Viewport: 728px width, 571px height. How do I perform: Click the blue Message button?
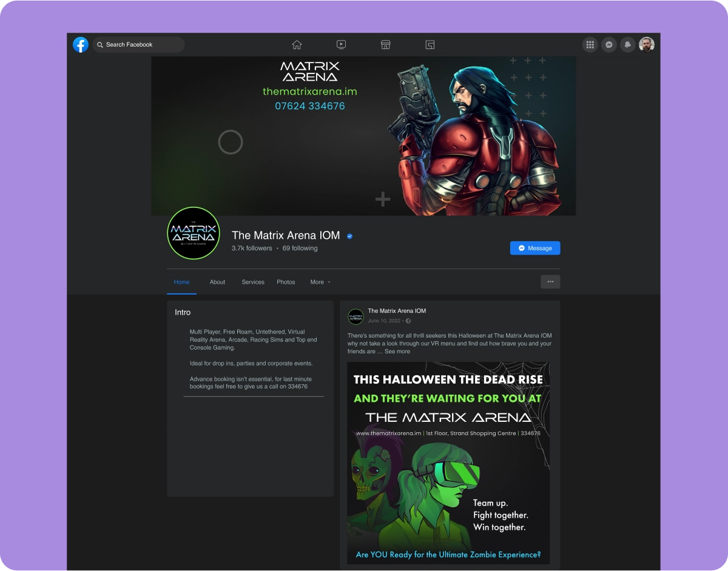[535, 248]
